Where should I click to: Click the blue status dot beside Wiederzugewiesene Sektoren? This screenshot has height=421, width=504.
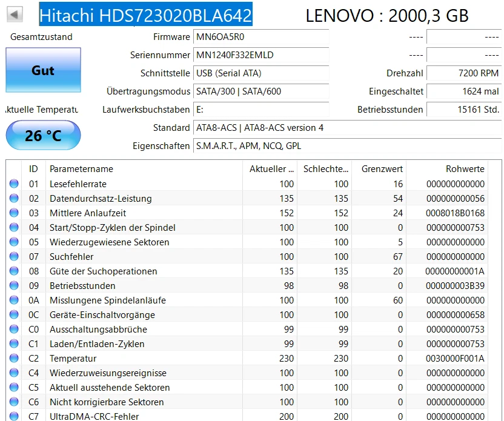click(x=14, y=242)
